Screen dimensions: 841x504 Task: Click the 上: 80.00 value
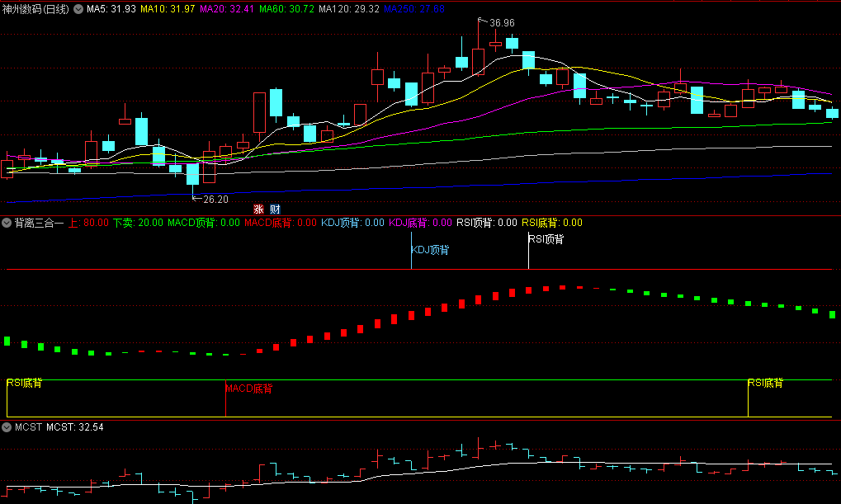(88, 223)
